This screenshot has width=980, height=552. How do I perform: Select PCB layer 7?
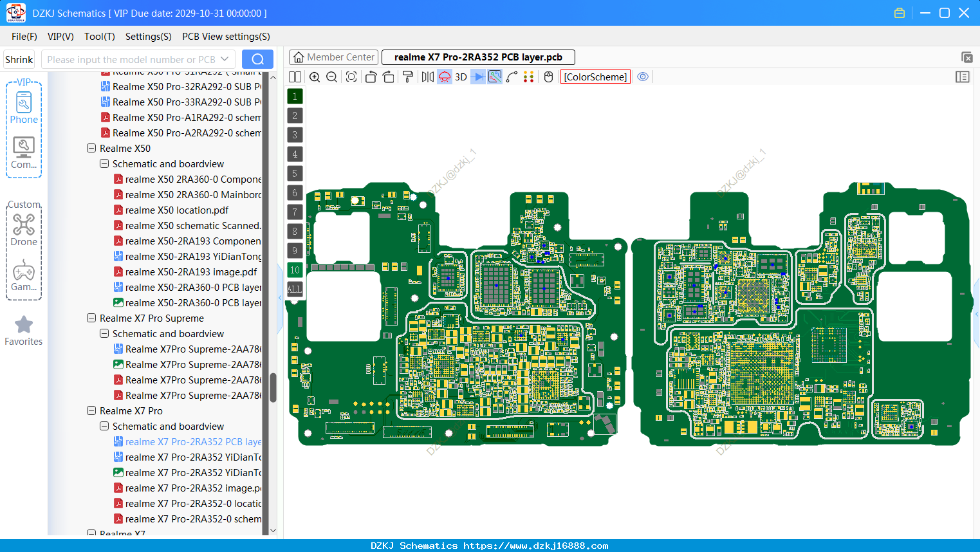pos(295,212)
